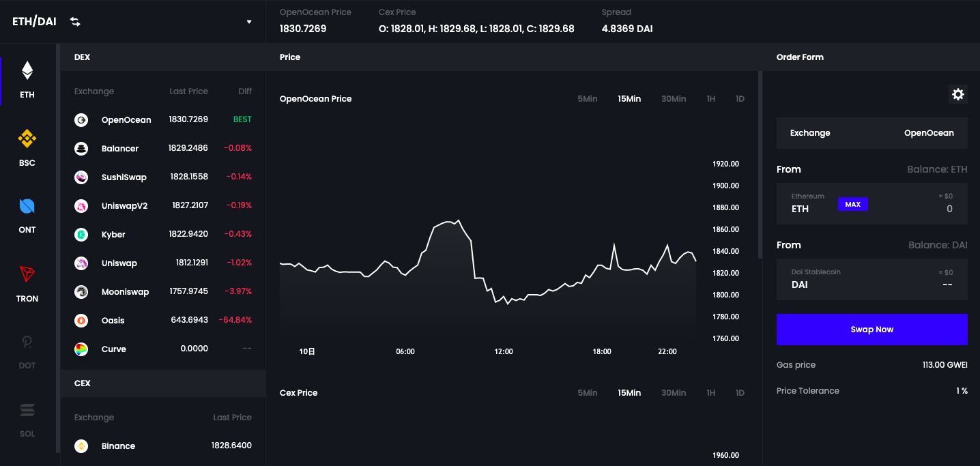Viewport: 980px width, 466px height.
Task: Click the SushiSwap price 1828.1558
Action: tap(189, 177)
